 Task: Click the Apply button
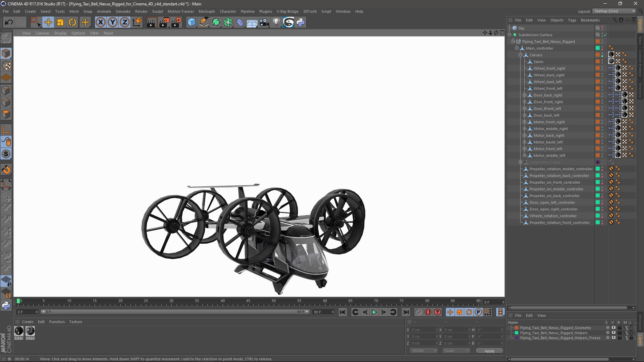pyautogui.click(x=489, y=351)
